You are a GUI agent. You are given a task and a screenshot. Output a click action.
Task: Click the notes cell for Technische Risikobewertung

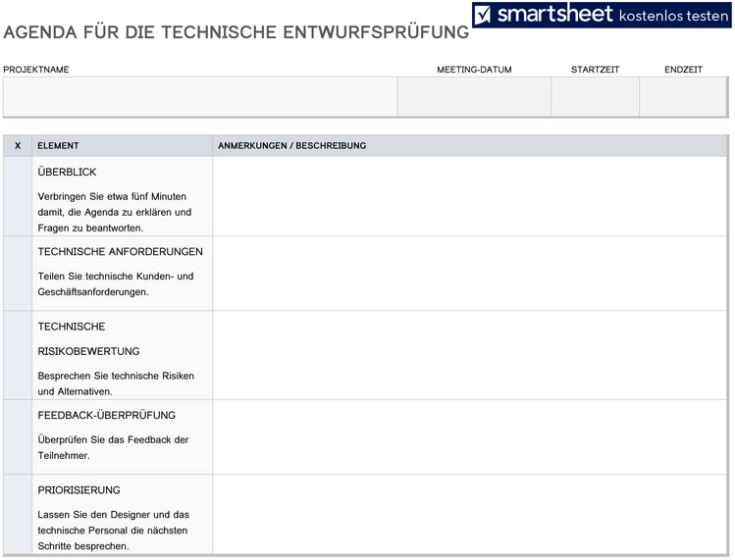coord(470,355)
